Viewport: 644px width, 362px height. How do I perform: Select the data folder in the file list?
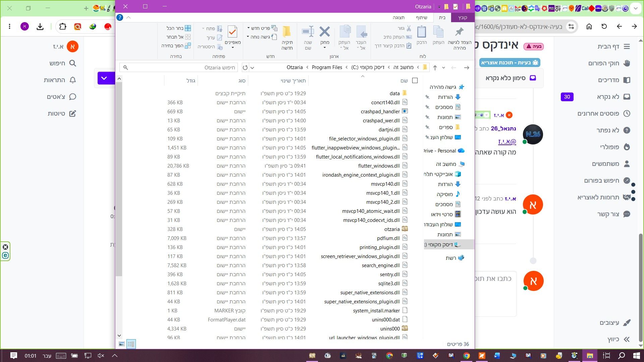(398, 94)
